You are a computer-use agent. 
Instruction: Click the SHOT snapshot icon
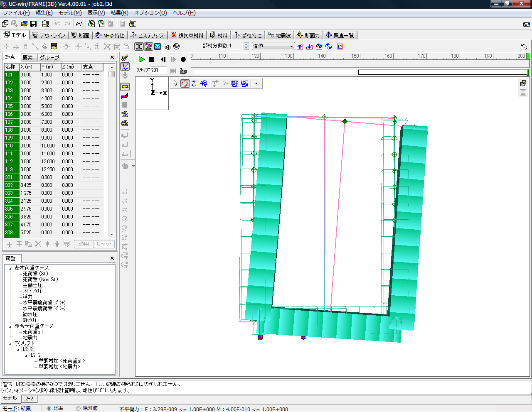[x=244, y=83]
